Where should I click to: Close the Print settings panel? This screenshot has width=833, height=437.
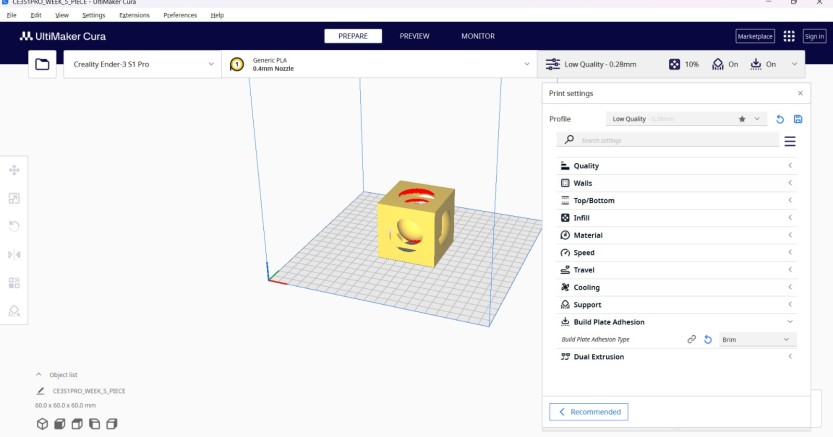800,93
